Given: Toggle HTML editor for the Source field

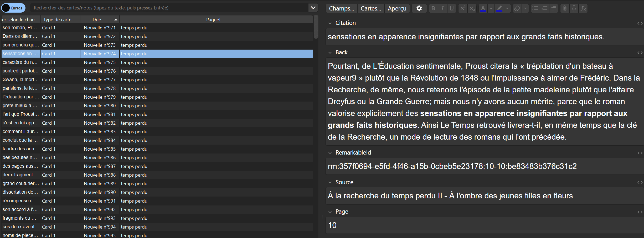Looking at the screenshot, I should (x=640, y=182).
